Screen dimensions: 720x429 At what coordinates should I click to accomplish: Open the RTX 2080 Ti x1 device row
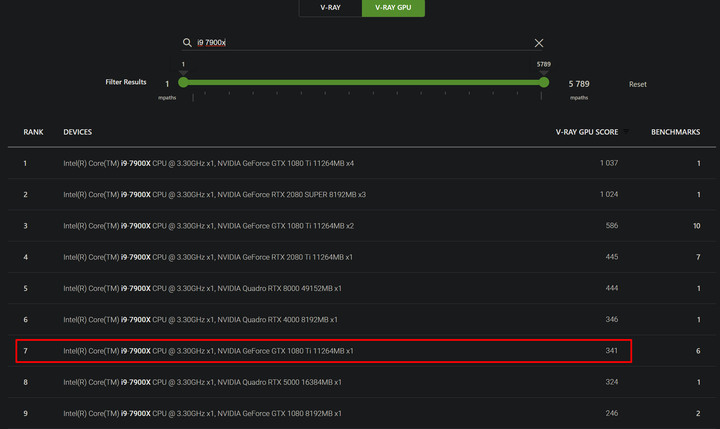pyautogui.click(x=362, y=257)
